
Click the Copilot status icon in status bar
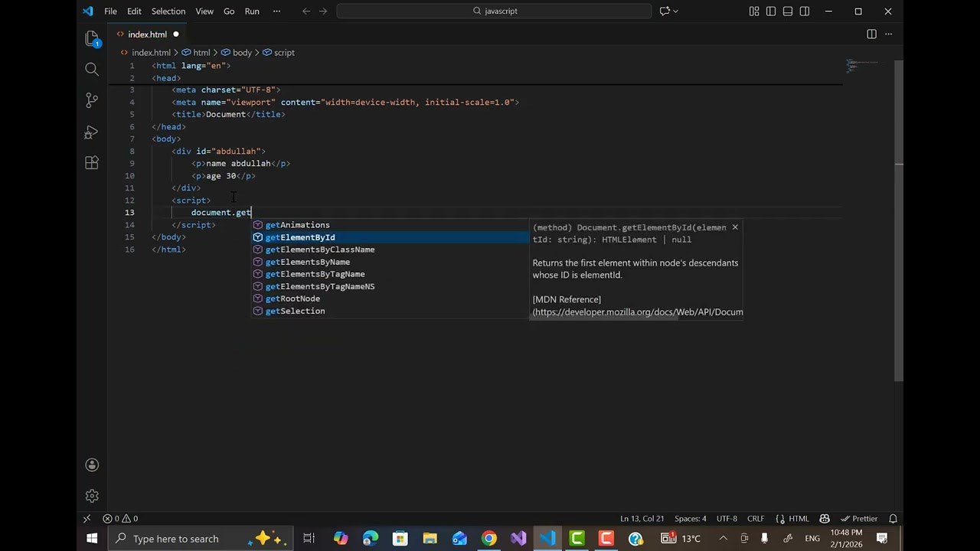point(825,518)
